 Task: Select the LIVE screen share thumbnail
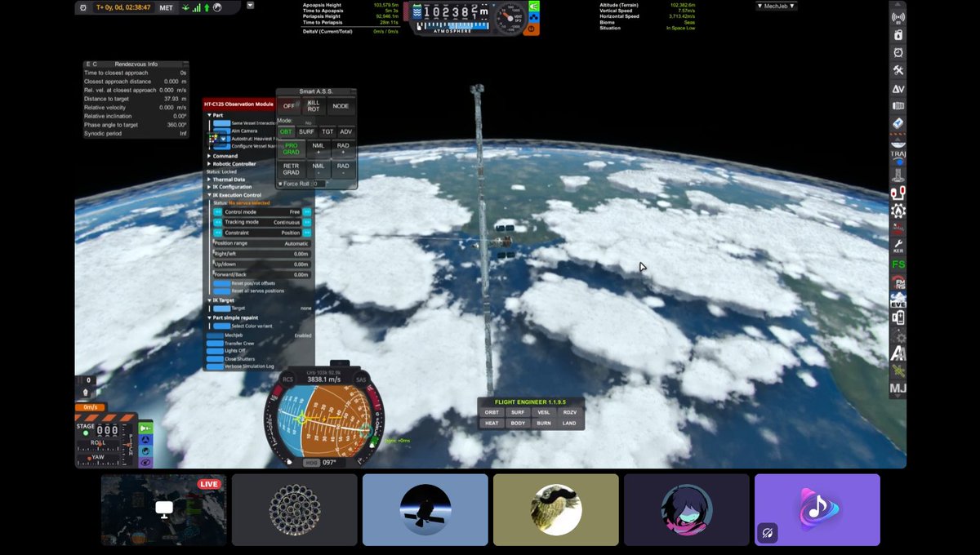tap(164, 510)
